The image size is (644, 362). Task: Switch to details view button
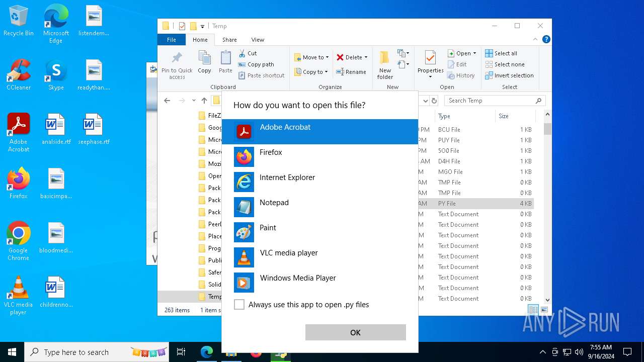(x=533, y=310)
